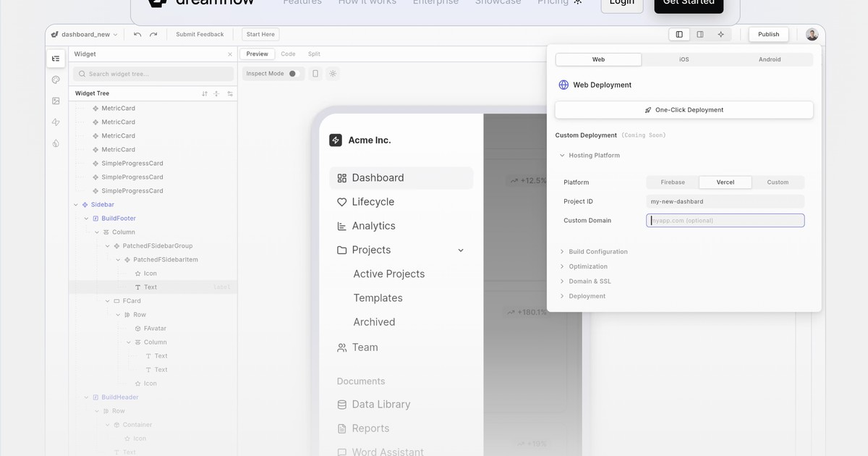Click One-Click Deployment button
The width and height of the screenshot is (868, 456).
point(684,110)
